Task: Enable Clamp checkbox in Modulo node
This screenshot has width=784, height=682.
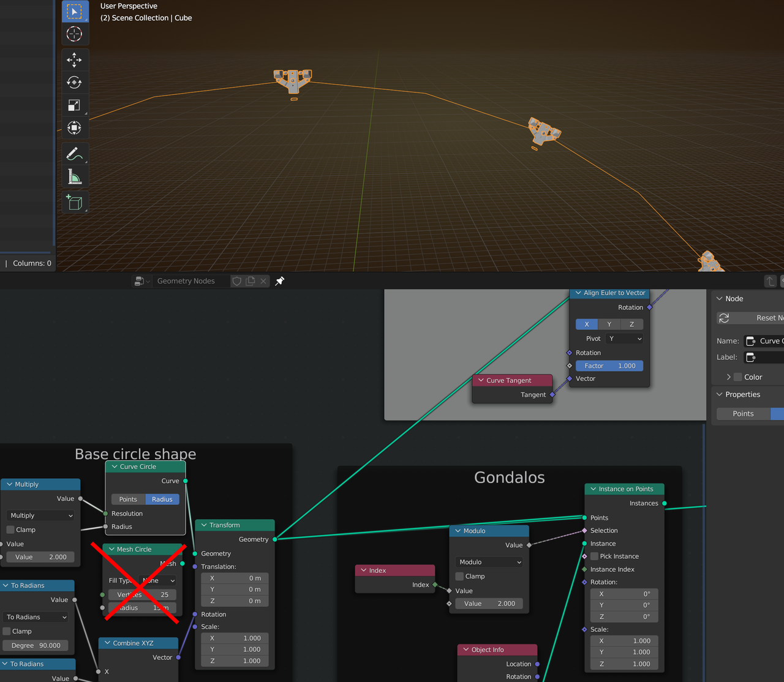Action: (459, 576)
